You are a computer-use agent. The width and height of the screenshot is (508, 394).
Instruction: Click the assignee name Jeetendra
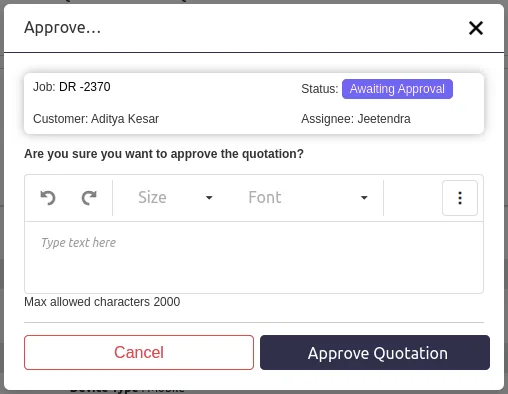(x=384, y=119)
